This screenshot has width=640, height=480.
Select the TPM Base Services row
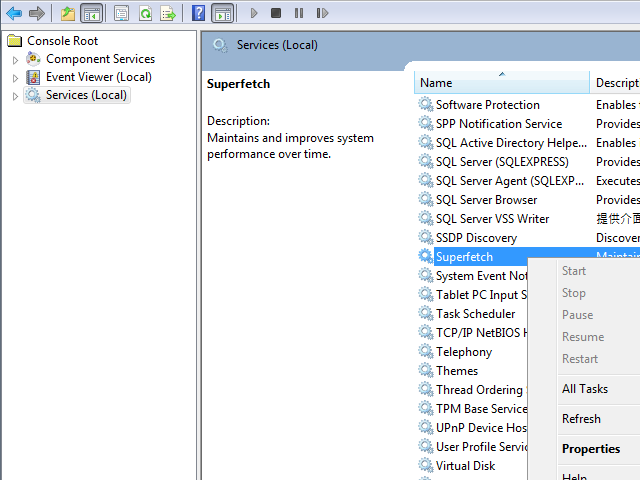click(x=481, y=409)
